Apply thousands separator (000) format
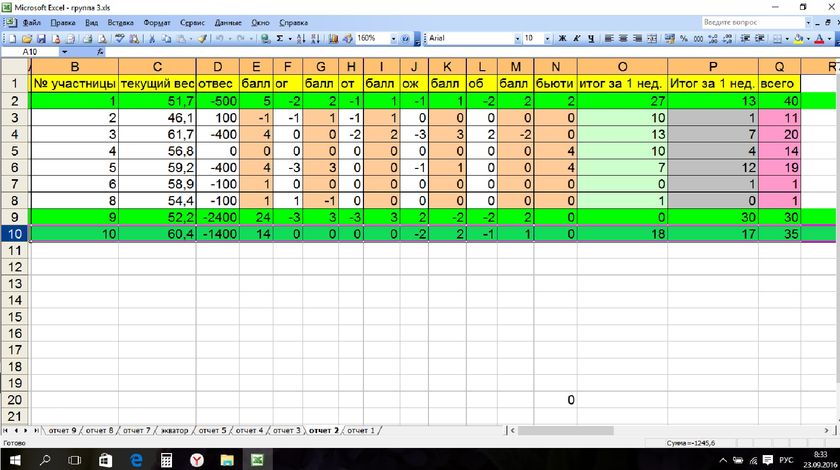This screenshot has width=840, height=470. pyautogui.click(x=699, y=39)
